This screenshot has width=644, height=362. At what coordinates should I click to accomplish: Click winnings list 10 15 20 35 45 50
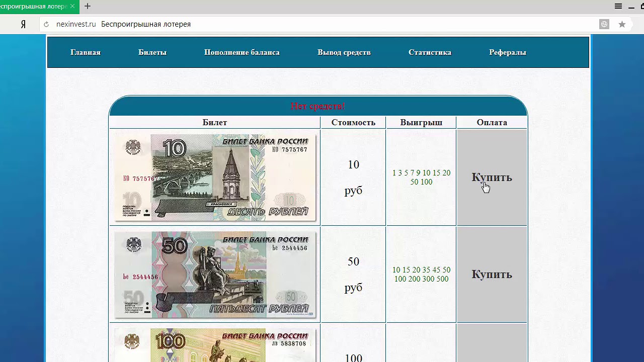(421, 275)
